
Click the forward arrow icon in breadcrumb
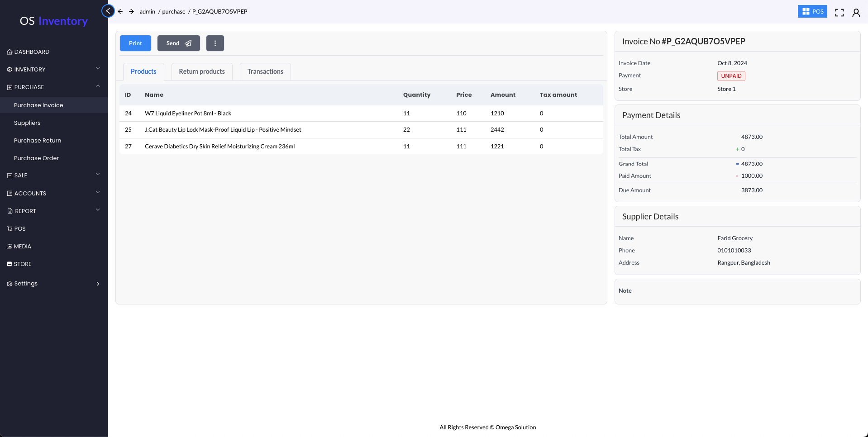click(x=131, y=12)
